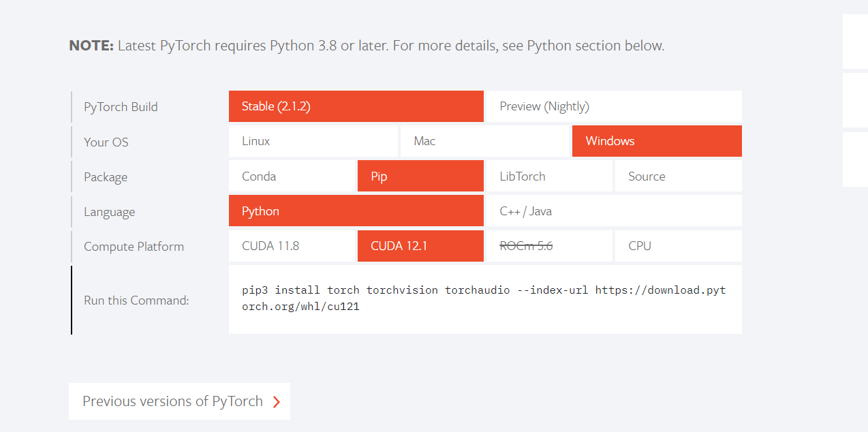The height and width of the screenshot is (432, 868).
Task: Select Python as the language
Action: pos(356,211)
